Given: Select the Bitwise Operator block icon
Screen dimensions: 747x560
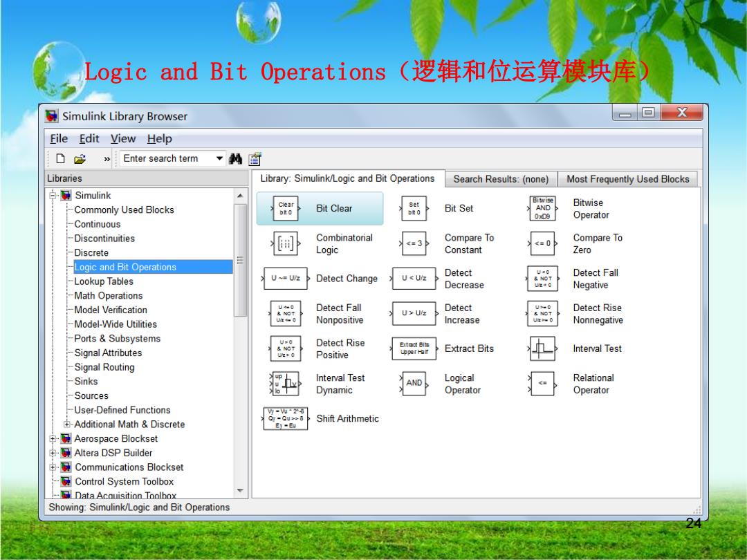Looking at the screenshot, I should pos(543,209).
